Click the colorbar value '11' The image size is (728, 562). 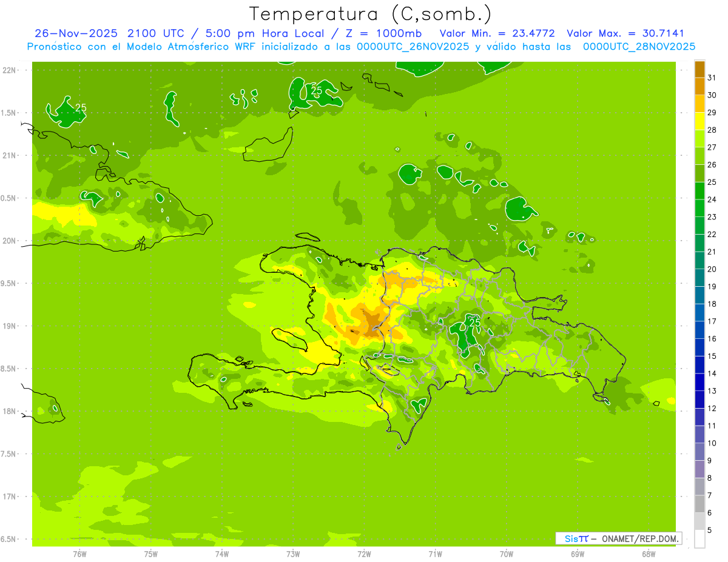click(x=712, y=426)
